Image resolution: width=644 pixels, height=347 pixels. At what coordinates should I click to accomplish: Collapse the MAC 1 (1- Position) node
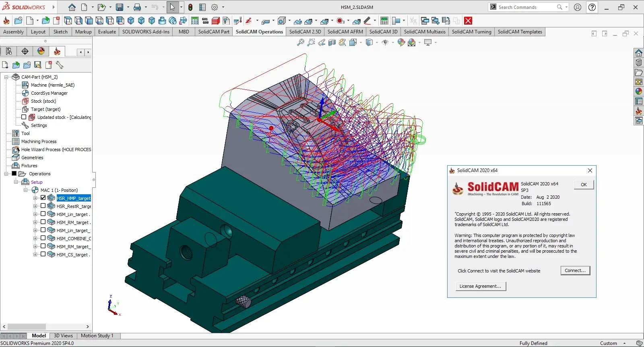click(x=25, y=190)
